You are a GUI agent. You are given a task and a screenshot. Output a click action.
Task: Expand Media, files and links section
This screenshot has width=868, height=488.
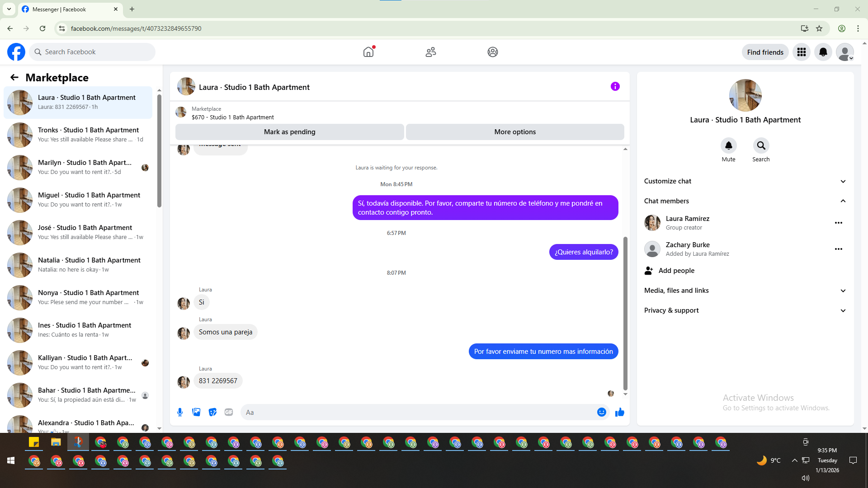(x=745, y=291)
